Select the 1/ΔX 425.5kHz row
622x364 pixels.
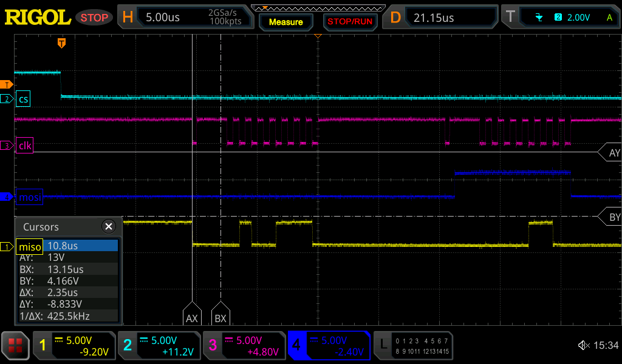click(x=68, y=315)
